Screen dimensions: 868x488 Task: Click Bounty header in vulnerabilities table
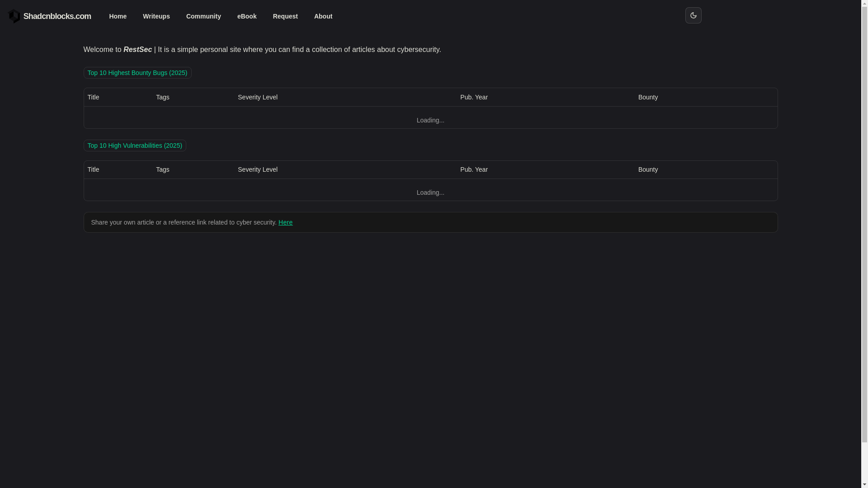[648, 169]
